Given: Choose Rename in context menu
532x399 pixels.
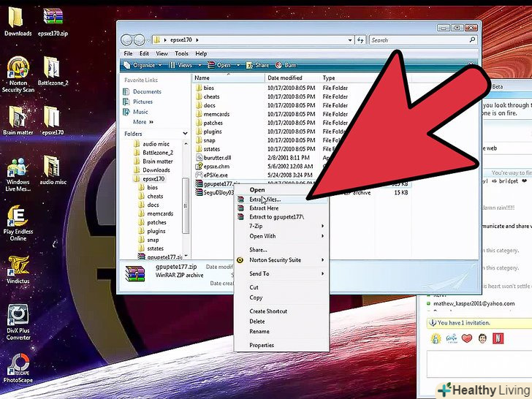Looking at the screenshot, I should point(281,332).
